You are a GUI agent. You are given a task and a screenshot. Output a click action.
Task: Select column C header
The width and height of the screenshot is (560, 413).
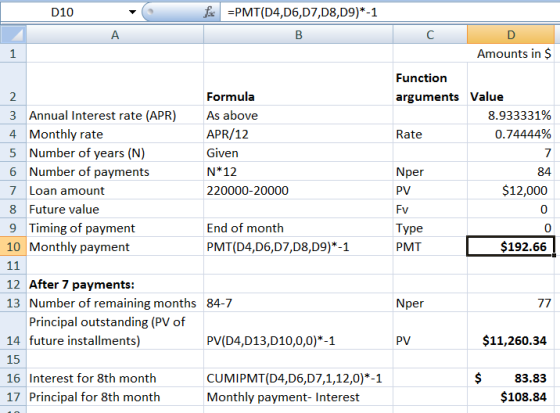[x=430, y=35]
